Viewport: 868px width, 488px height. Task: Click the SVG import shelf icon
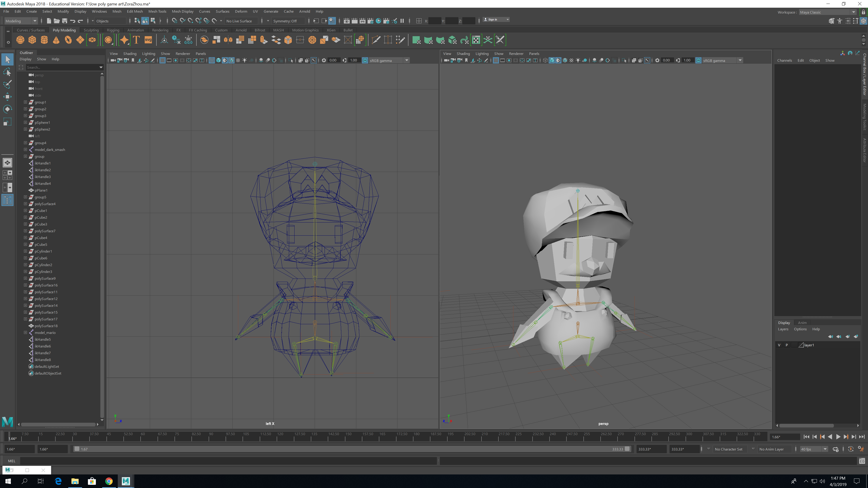pyautogui.click(x=148, y=40)
